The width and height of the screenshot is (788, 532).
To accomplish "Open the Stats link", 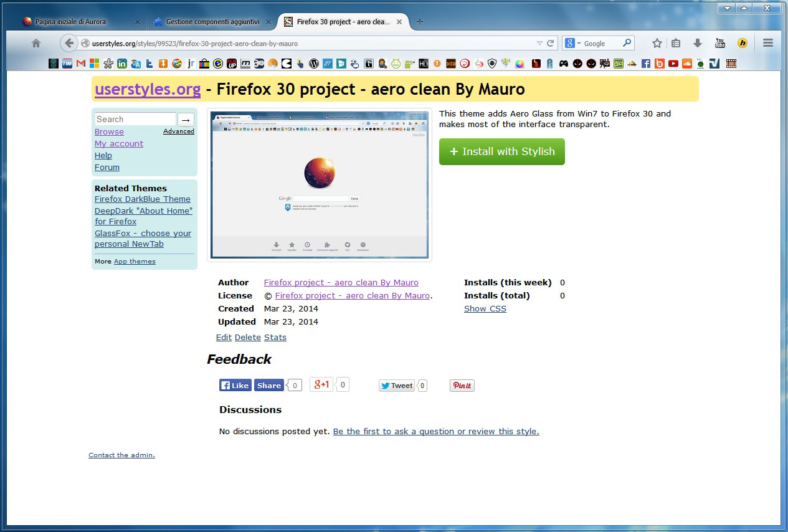I will click(275, 338).
